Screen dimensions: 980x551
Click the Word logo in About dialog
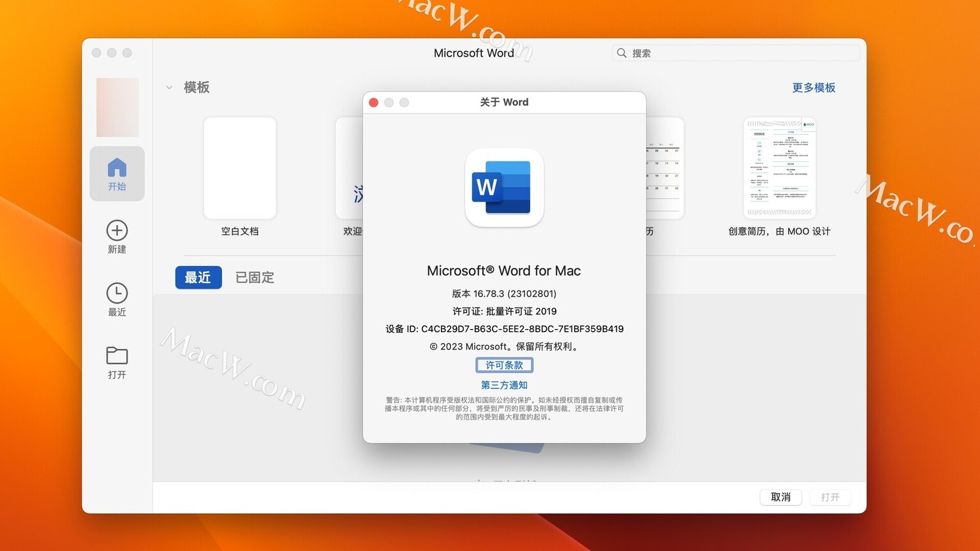tap(504, 187)
